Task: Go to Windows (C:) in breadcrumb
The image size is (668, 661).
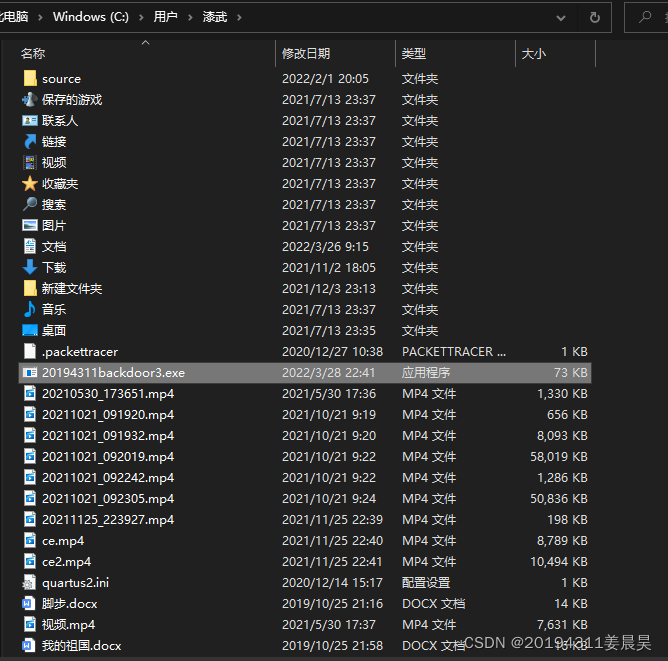Action: pyautogui.click(x=91, y=17)
